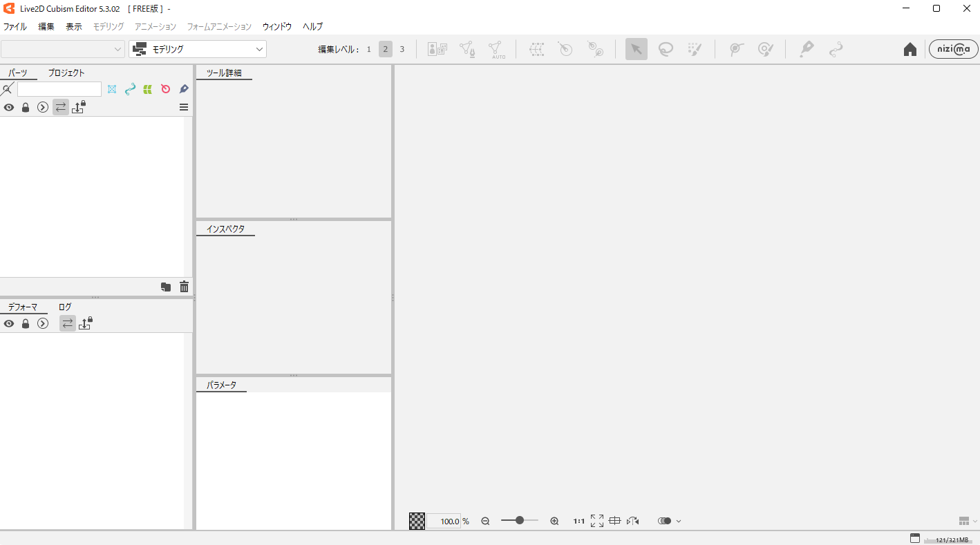980x545 pixels.
Task: Click the automatic mesh generator icon
Action: [496, 49]
